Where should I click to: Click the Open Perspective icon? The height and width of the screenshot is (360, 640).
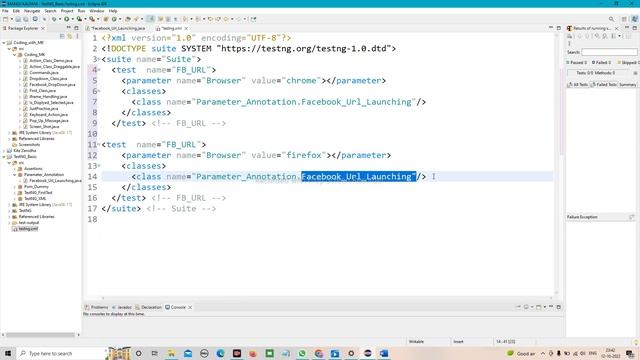coord(624,19)
